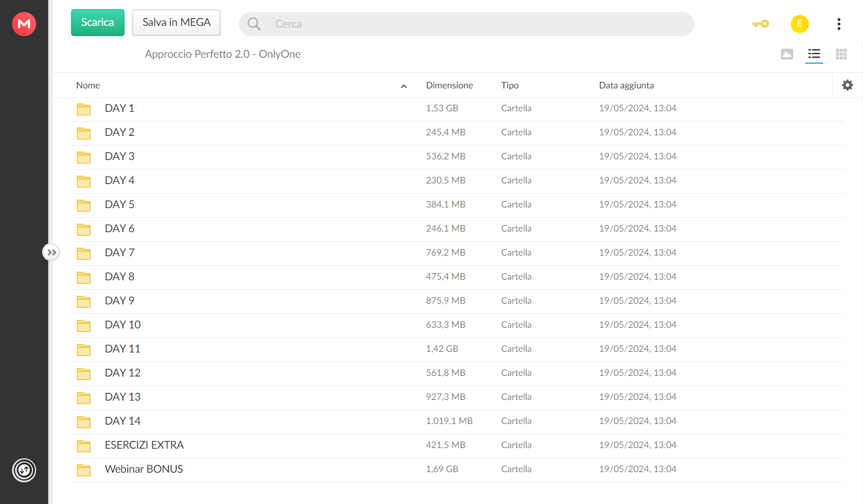Click the DAY 3 folder name

click(x=120, y=156)
